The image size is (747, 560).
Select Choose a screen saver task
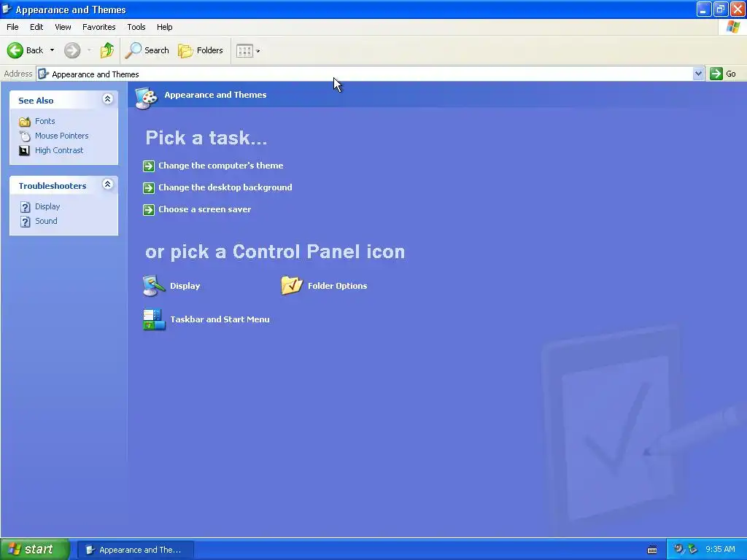[204, 209]
